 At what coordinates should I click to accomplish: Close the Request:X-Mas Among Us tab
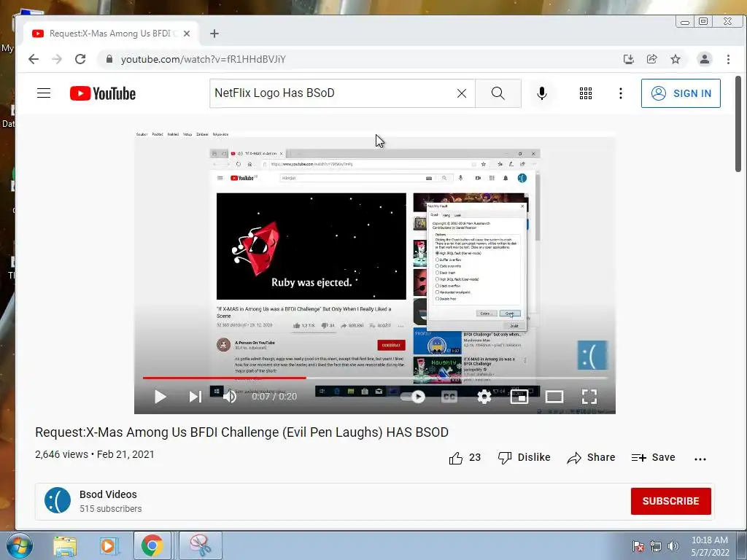click(x=187, y=34)
